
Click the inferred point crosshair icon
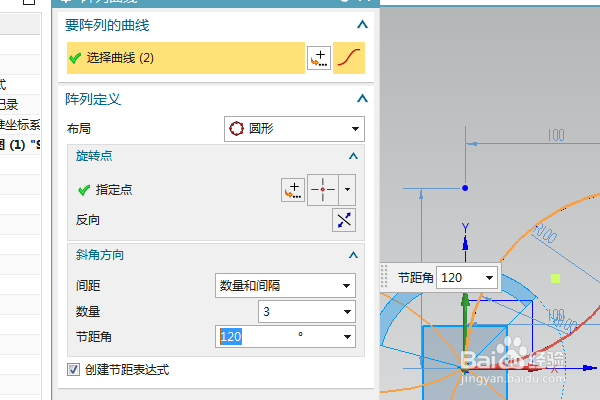point(323,189)
